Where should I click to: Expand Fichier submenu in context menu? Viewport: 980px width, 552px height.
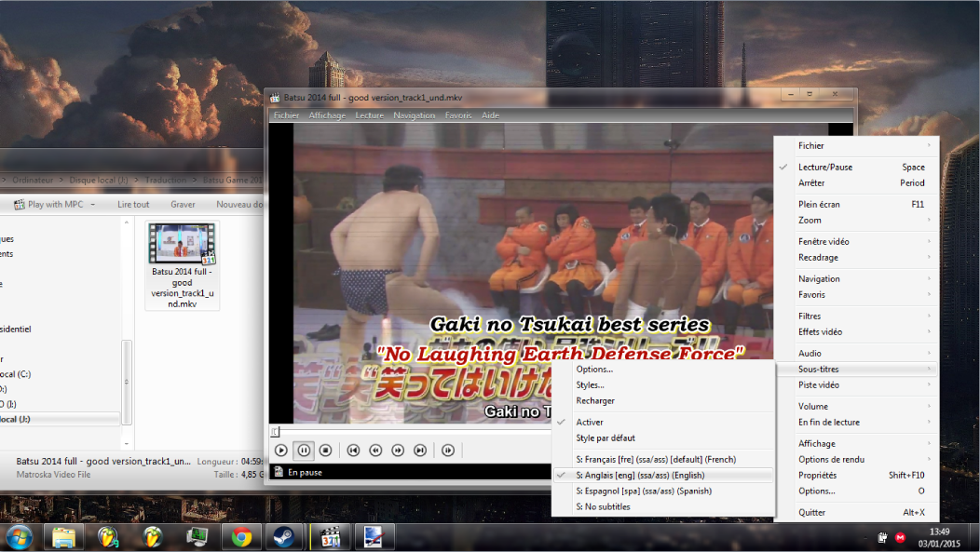[857, 145]
